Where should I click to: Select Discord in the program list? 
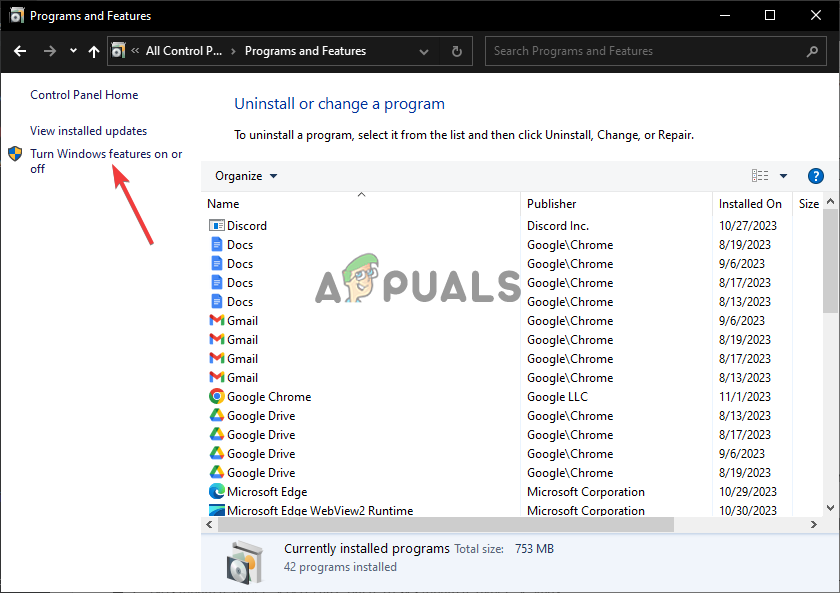(x=246, y=225)
